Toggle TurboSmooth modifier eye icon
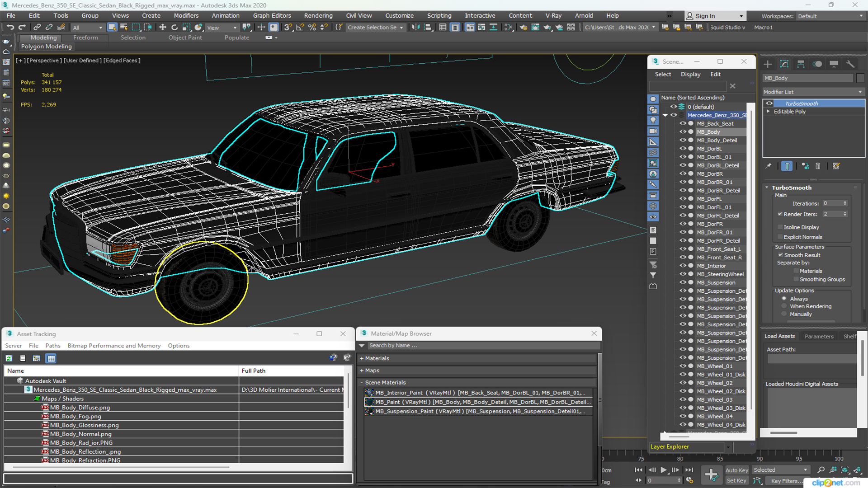The image size is (868, 488). pos(769,103)
